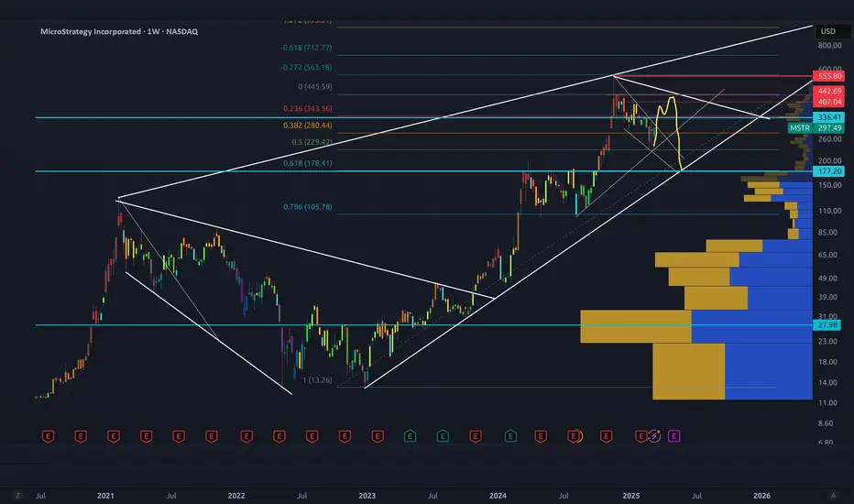The width and height of the screenshot is (854, 504).
Task: Click the Z button left of the time axis
Action: tap(18, 495)
